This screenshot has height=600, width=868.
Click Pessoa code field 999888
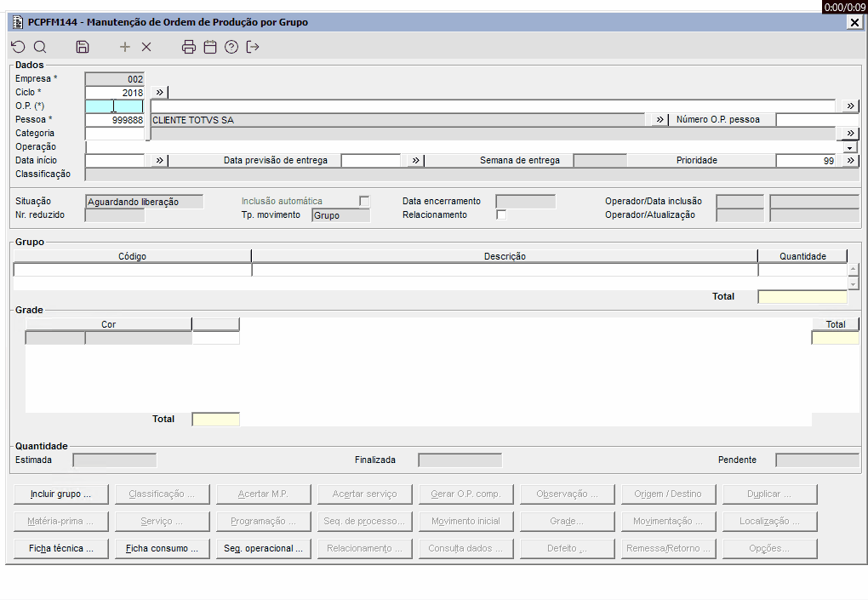pos(115,119)
